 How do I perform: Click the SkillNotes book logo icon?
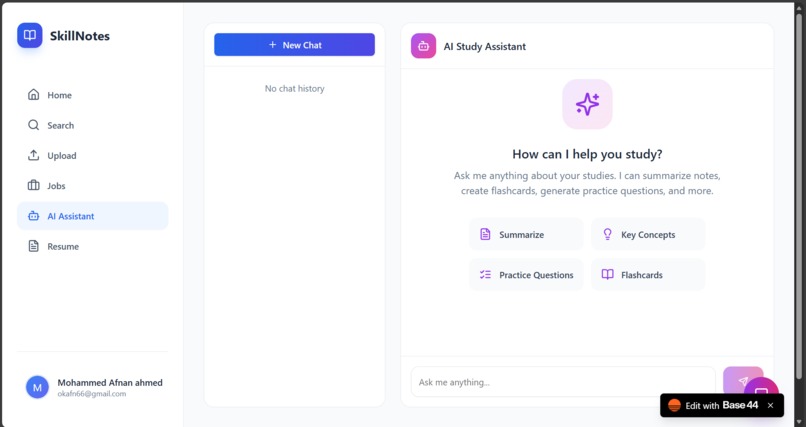click(x=30, y=35)
